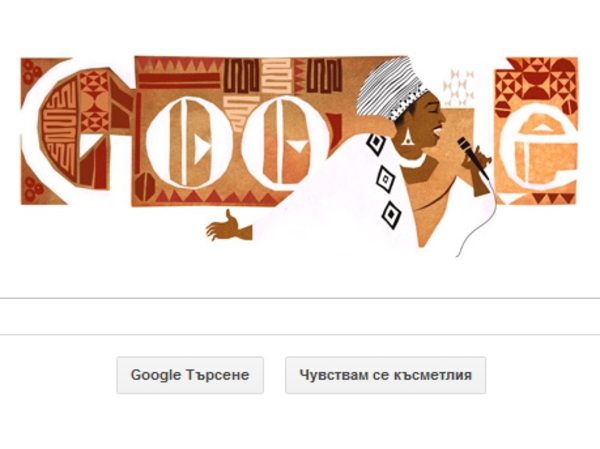Image resolution: width=600 pixels, height=449 pixels.
Task: Click the middle black diamond on the robe
Action: pos(385,179)
